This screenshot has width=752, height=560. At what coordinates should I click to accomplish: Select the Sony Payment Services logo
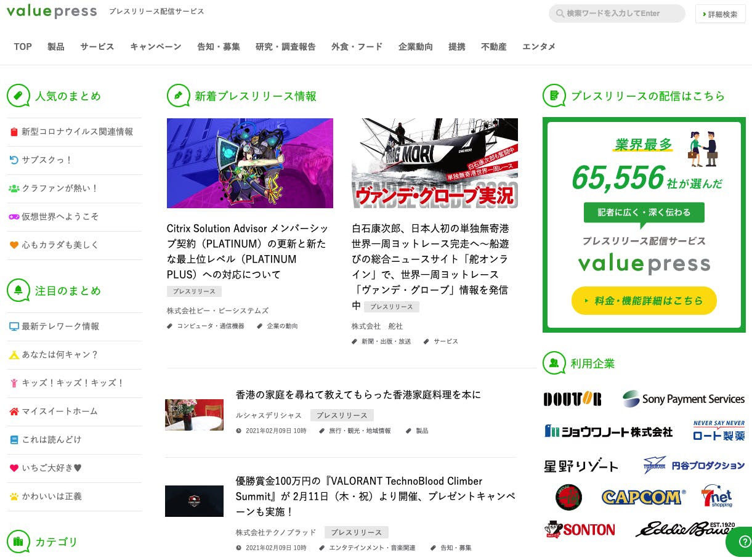coord(683,399)
